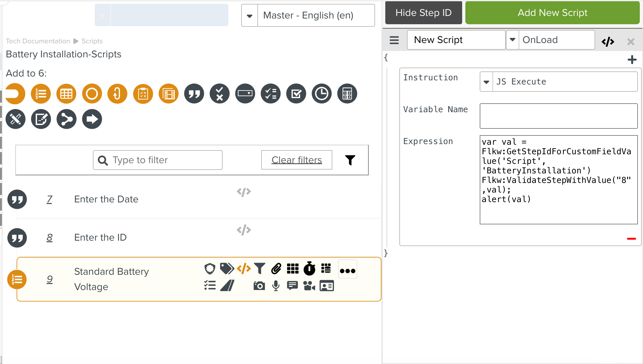Hide Step ID numbers
This screenshot has height=364, width=643.
coord(423,12)
